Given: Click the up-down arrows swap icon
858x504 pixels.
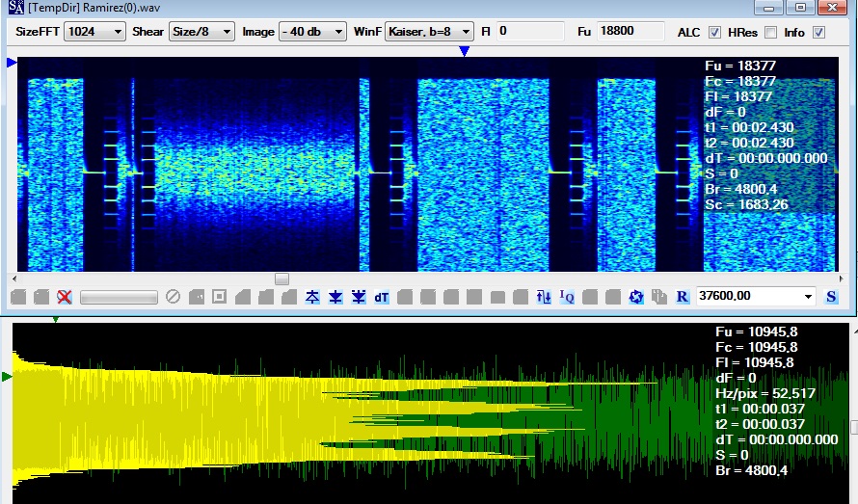Looking at the screenshot, I should point(544,297).
